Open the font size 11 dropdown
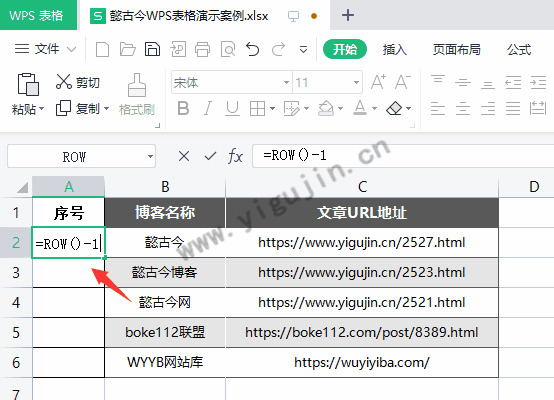The height and width of the screenshot is (400, 554). (x=356, y=83)
